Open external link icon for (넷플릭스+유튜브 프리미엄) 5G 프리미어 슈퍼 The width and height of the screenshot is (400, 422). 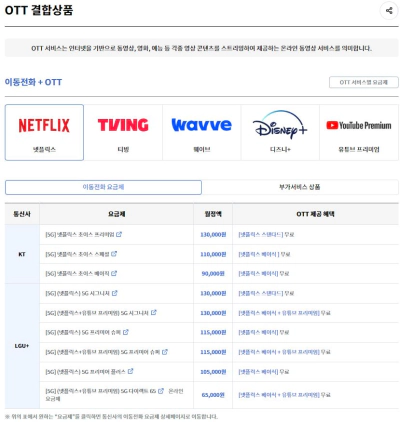(x=165, y=352)
